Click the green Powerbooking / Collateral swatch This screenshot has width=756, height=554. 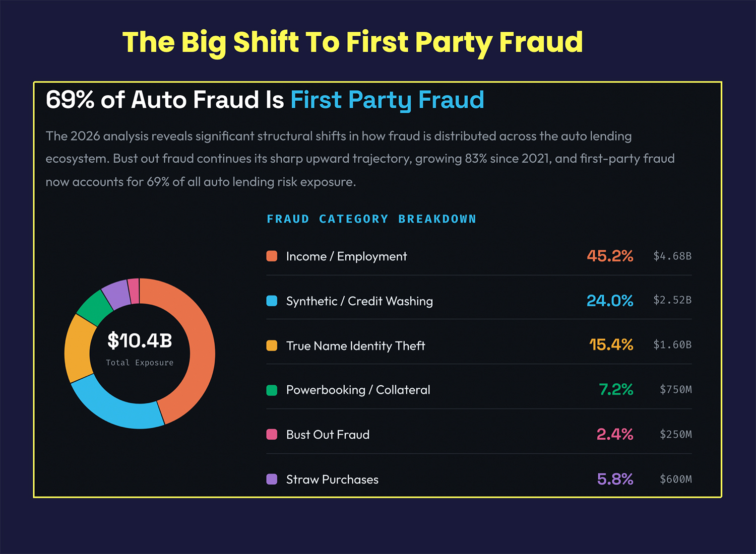tap(272, 390)
